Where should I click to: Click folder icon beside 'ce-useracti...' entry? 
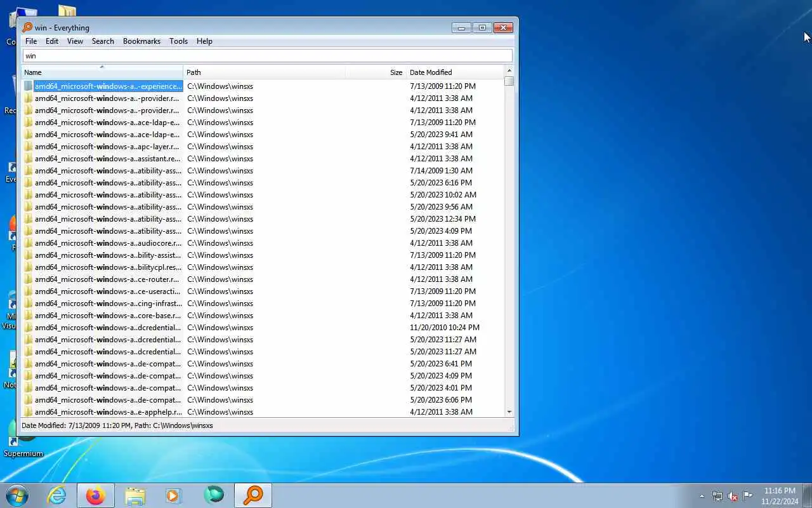coord(29,291)
